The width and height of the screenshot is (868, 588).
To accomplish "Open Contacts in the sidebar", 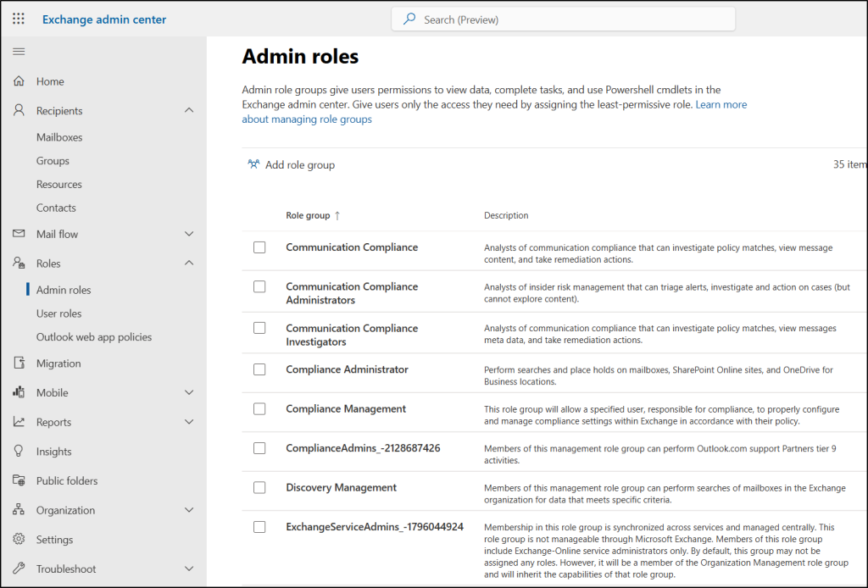I will tap(56, 208).
